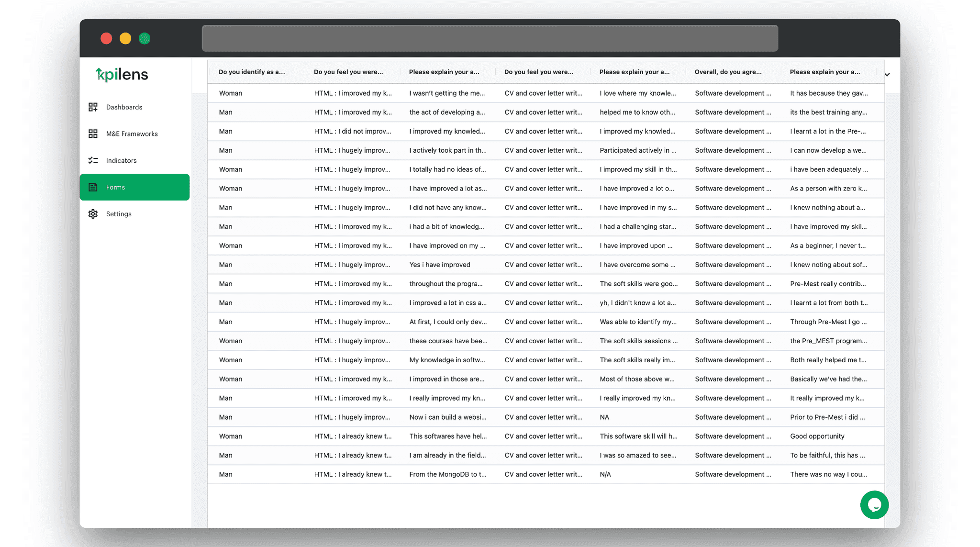Click the M&E Frameworks icon in sidebar
This screenshot has width=980, height=547.
(x=93, y=133)
